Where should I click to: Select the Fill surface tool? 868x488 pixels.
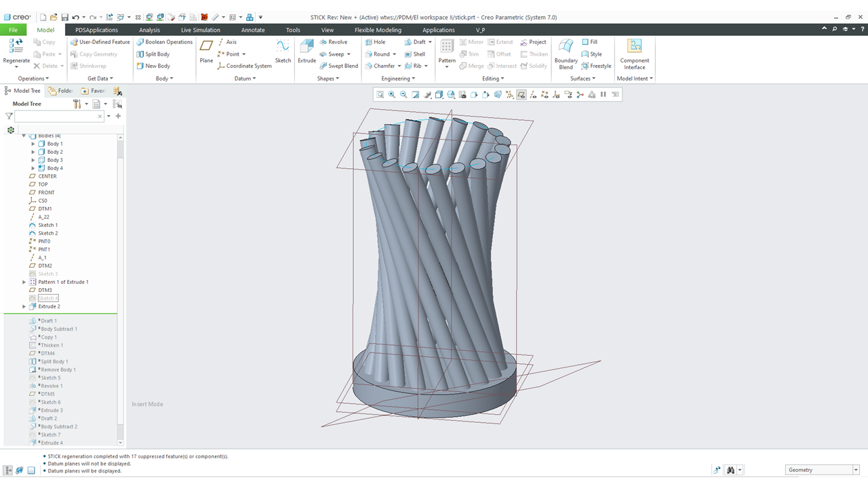[589, 42]
